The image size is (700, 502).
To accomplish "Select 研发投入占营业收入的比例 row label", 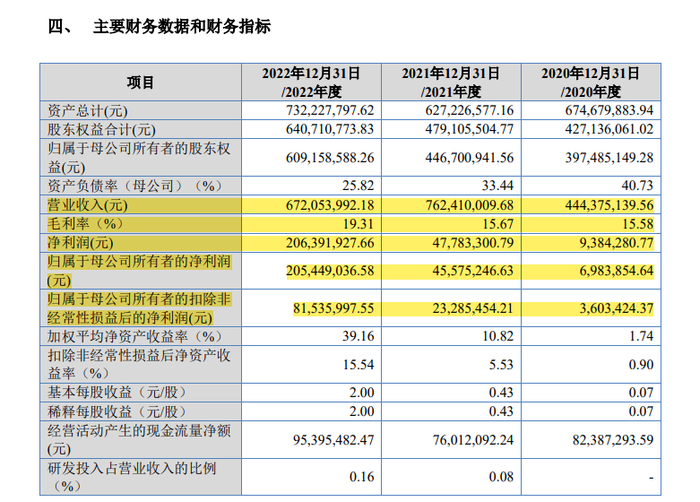I will click(132, 477).
